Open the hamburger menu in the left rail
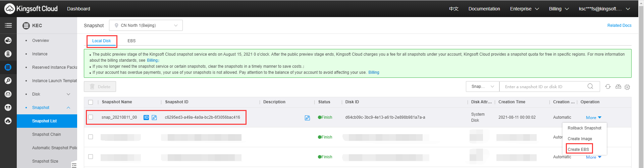 coord(8,25)
